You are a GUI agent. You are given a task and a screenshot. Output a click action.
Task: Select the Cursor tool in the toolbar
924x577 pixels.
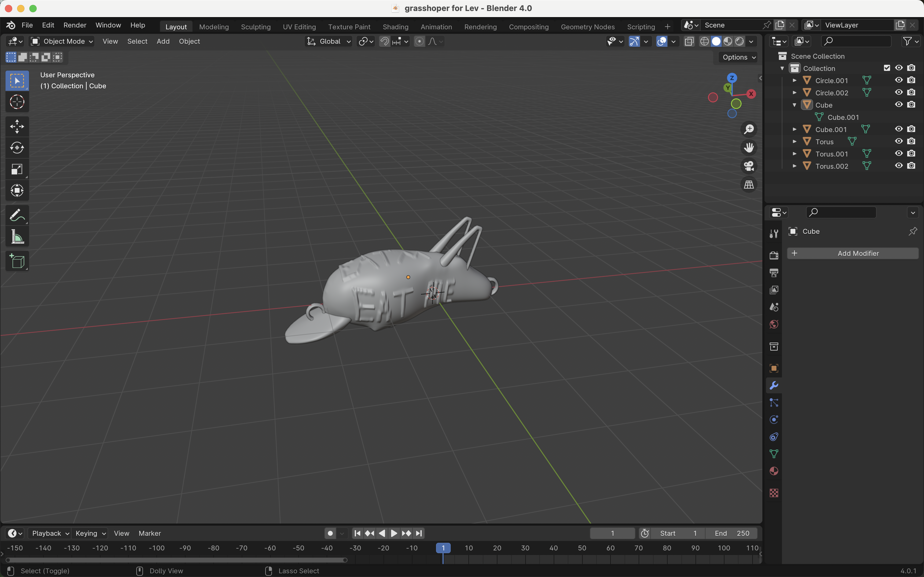17,102
